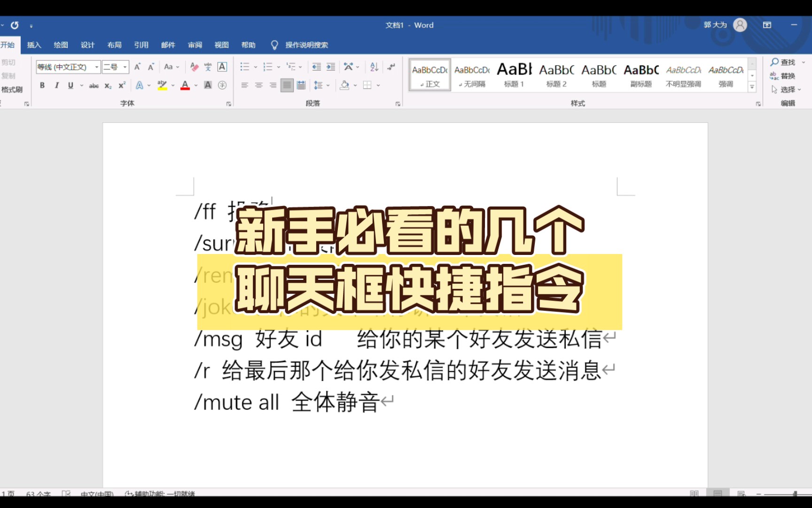Click the Increase Indent icon
Viewport: 812px width, 508px height.
pos(331,67)
